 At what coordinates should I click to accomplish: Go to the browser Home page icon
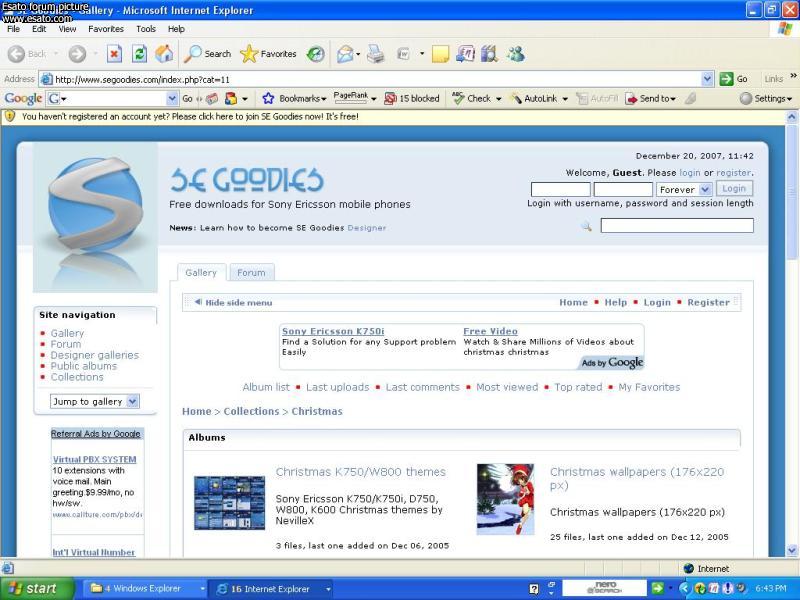(164, 54)
